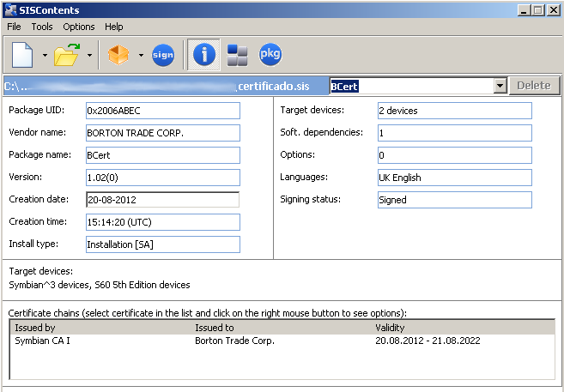Viewport: 564px width, 392px height.
Task: Expand the arrow beside the open folder icon
Action: [x=89, y=55]
